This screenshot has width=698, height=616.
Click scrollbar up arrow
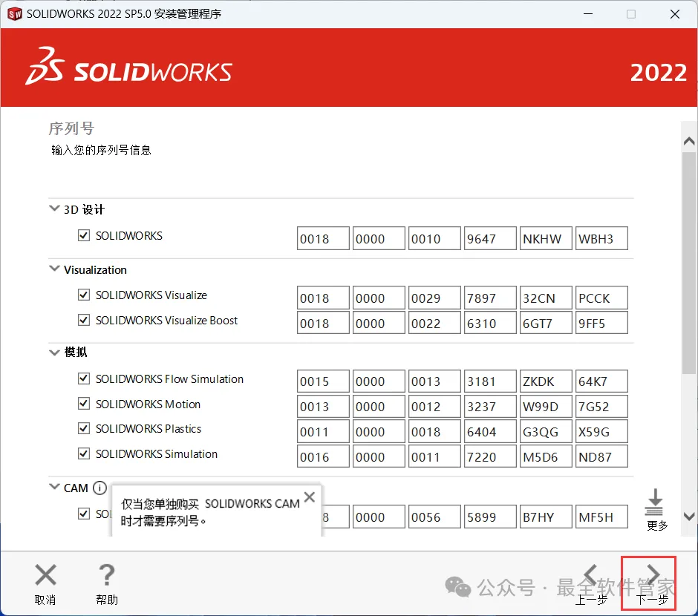(x=689, y=141)
